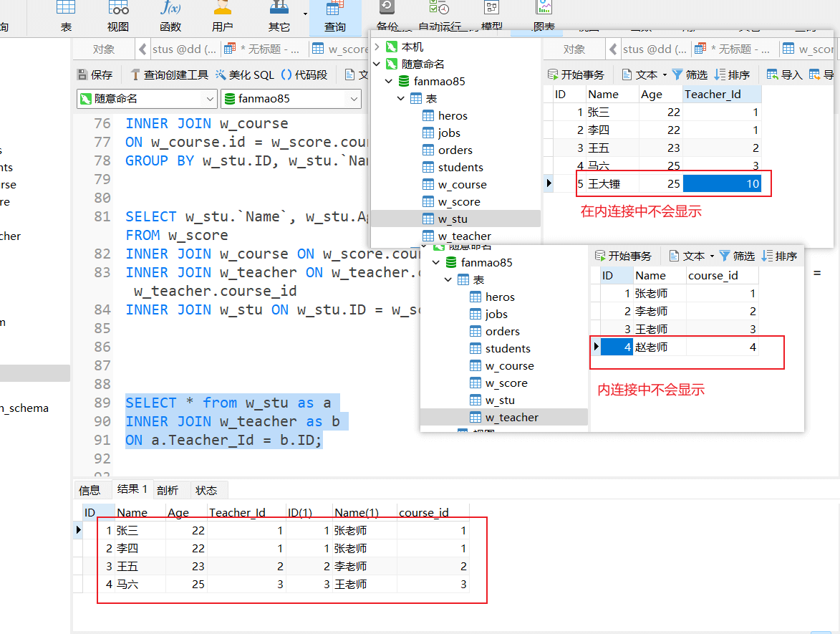The height and width of the screenshot is (634, 840).
Task: Click 筛选 filter in w_teacher table view
Action: point(737,256)
